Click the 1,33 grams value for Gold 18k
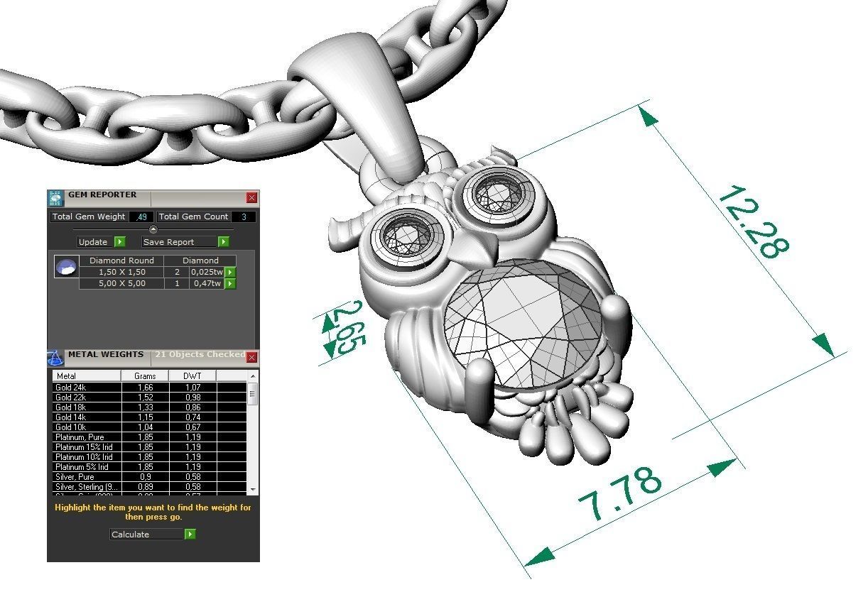 tap(145, 408)
